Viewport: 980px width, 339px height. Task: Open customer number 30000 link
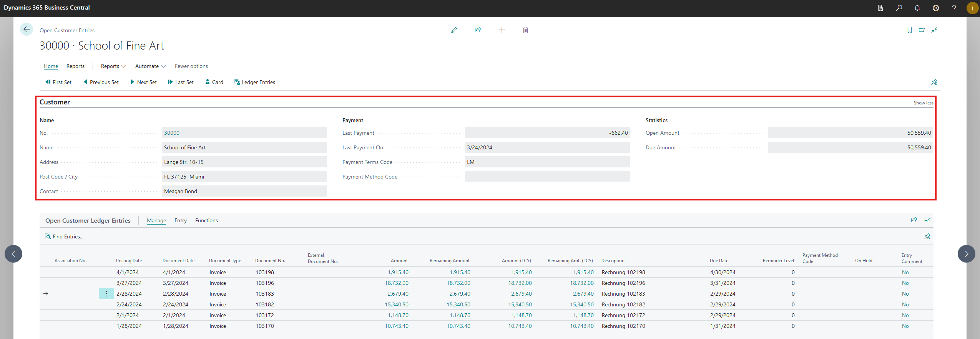[172, 133]
